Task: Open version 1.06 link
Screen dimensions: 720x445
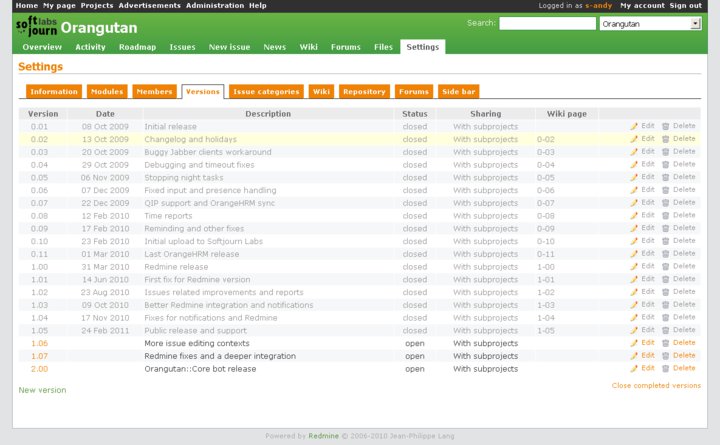Action: [x=39, y=343]
